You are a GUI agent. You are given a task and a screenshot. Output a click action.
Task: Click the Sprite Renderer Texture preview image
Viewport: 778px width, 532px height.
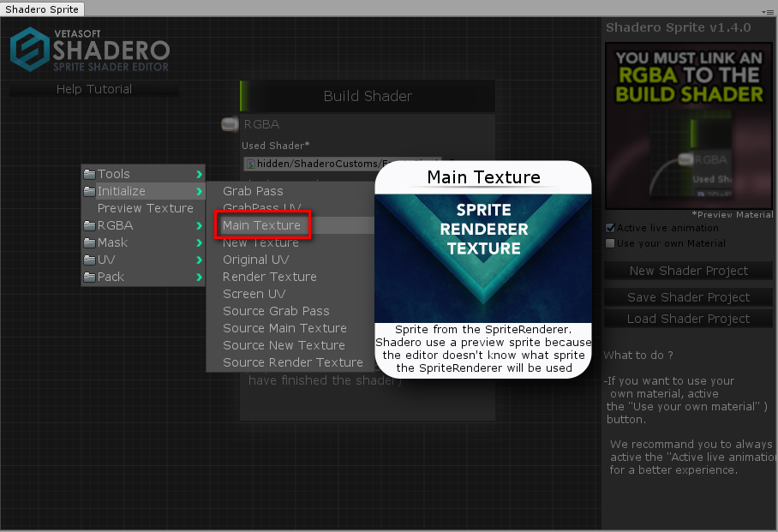pos(483,259)
